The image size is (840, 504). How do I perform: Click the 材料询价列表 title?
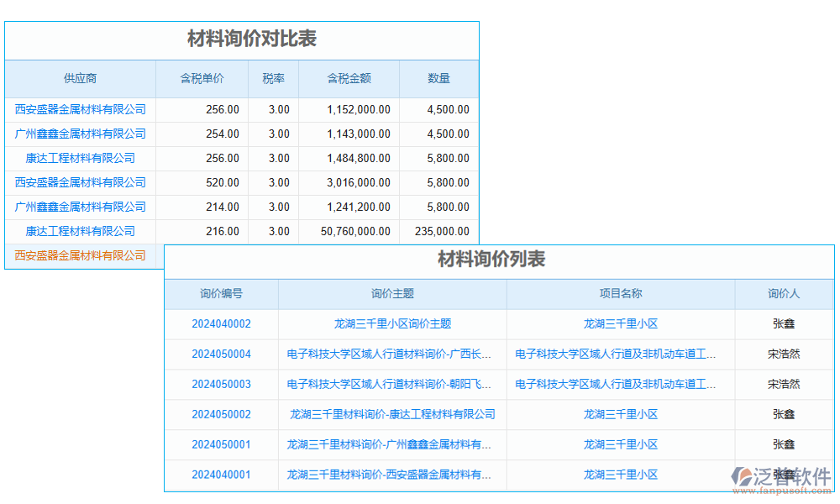pos(490,260)
